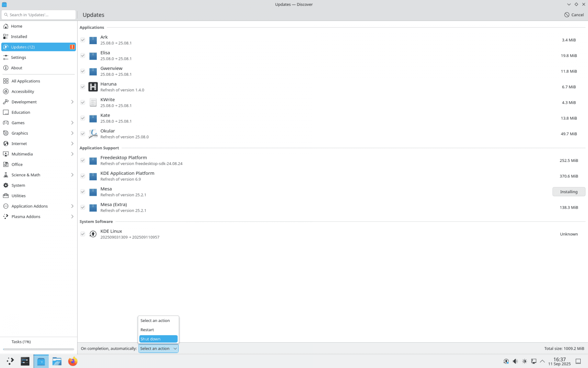The height and width of the screenshot is (368, 588).
Task: Expand the Graphics category
Action: (72, 133)
